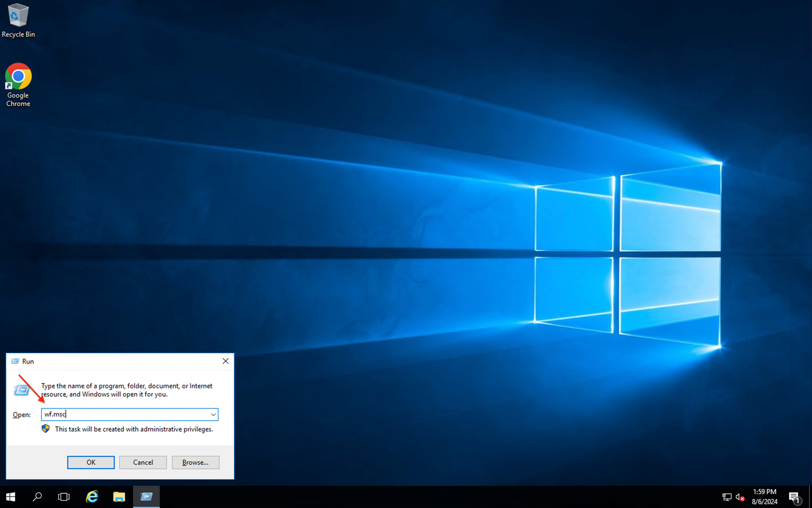Open Windows Search from the taskbar
812x508 pixels.
tap(37, 497)
